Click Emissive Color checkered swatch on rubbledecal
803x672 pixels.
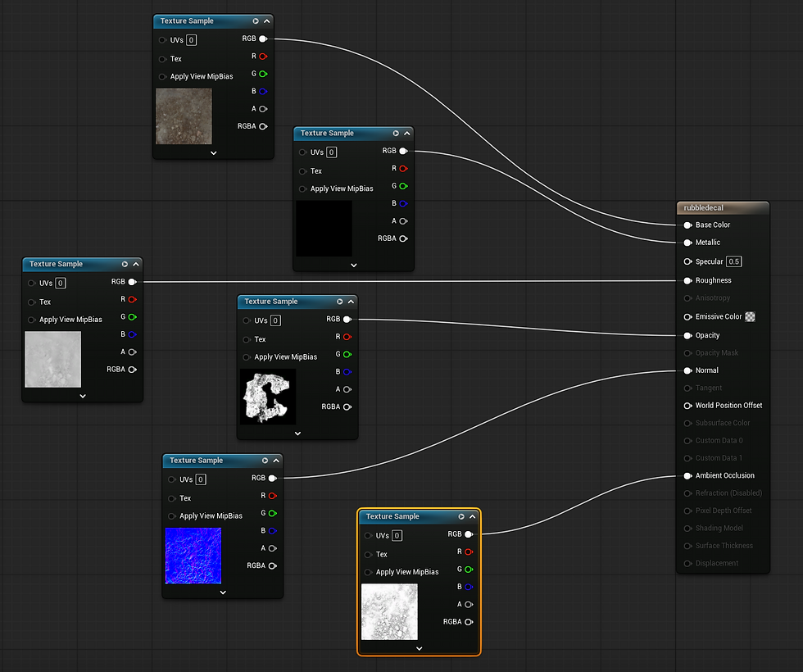pos(750,317)
